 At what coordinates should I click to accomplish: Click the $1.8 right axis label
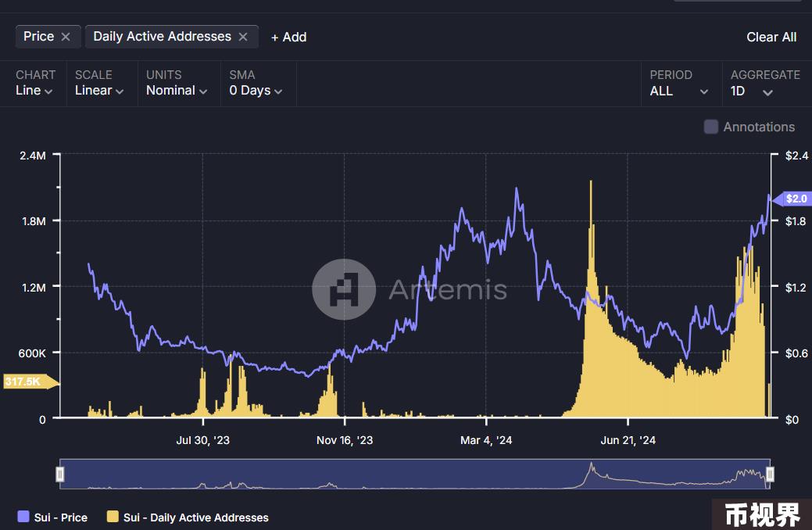coord(796,221)
